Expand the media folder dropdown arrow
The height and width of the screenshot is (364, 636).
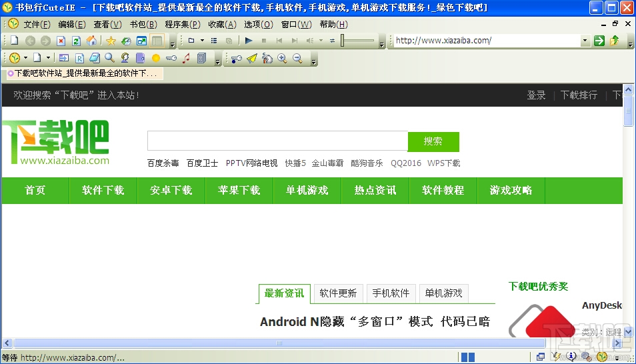tap(202, 41)
